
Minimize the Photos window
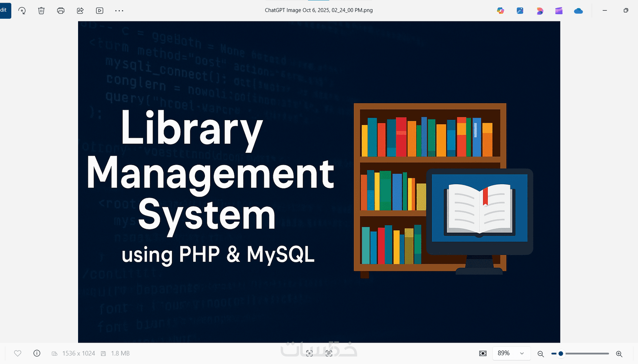605,11
